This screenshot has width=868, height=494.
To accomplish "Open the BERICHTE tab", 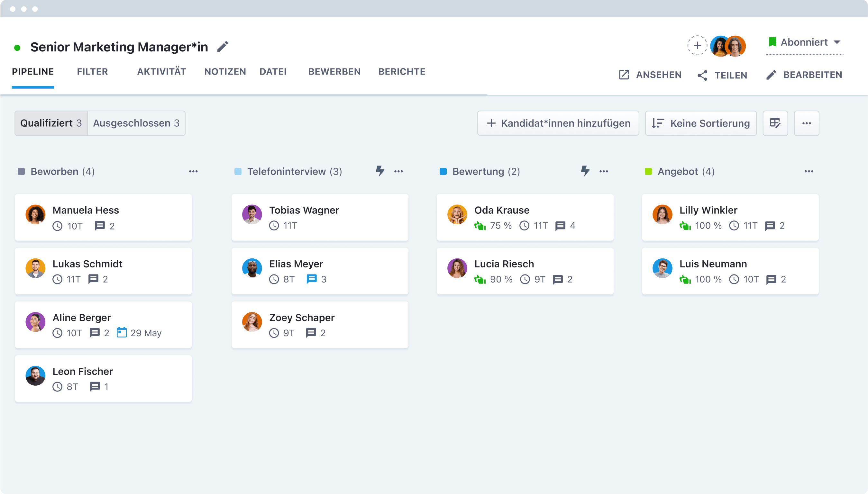I will [x=402, y=72].
